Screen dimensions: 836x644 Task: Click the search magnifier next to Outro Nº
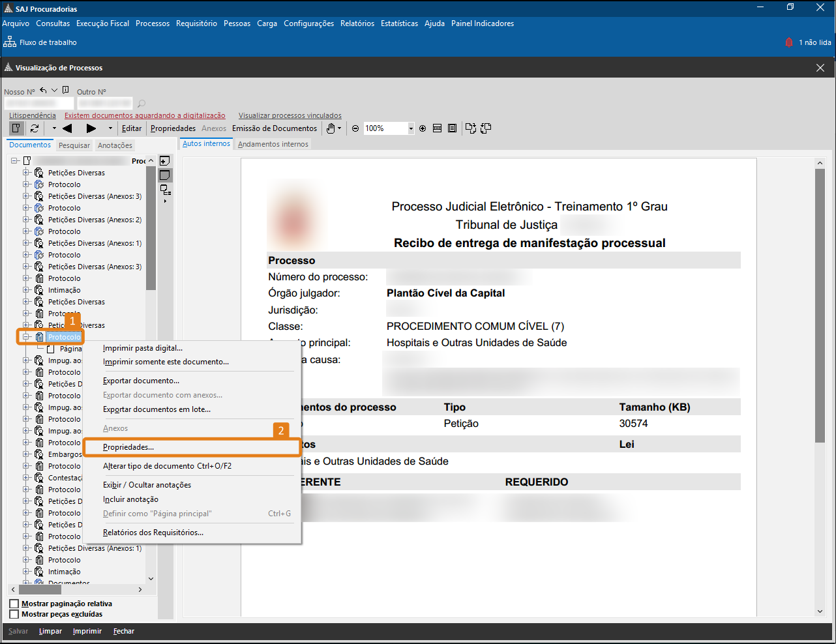142,104
